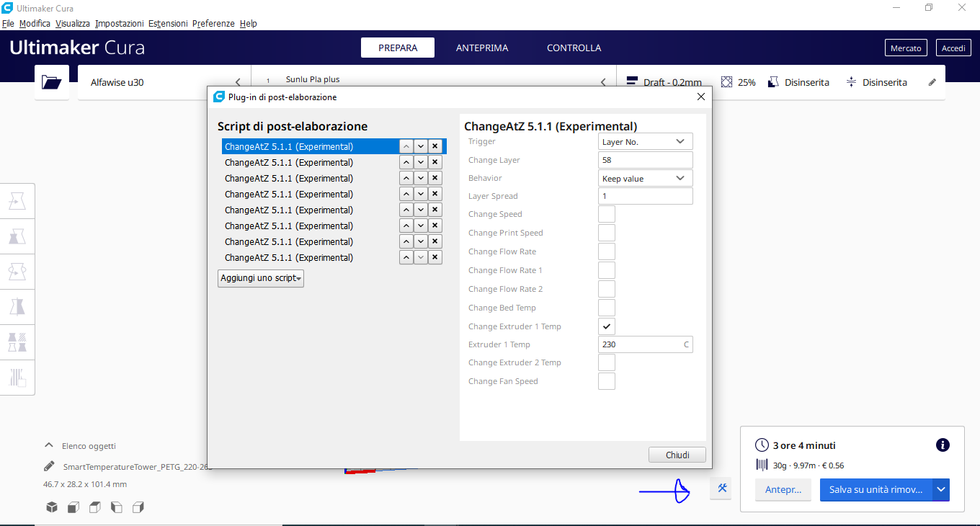Open the Estensioni menu
Image resolution: width=980 pixels, height=526 pixels.
[x=168, y=24]
